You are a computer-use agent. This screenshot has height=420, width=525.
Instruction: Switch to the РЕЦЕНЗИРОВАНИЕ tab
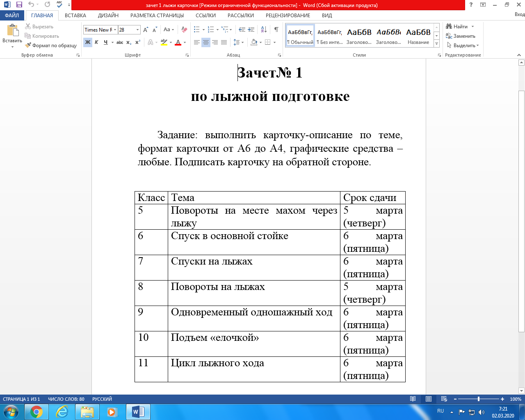[288, 15]
